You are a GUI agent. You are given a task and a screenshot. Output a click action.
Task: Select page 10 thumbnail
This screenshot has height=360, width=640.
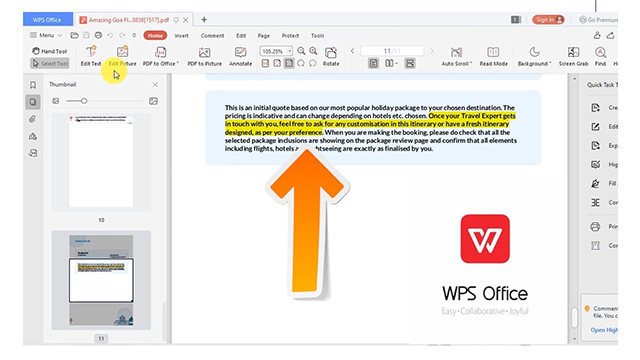(101, 162)
